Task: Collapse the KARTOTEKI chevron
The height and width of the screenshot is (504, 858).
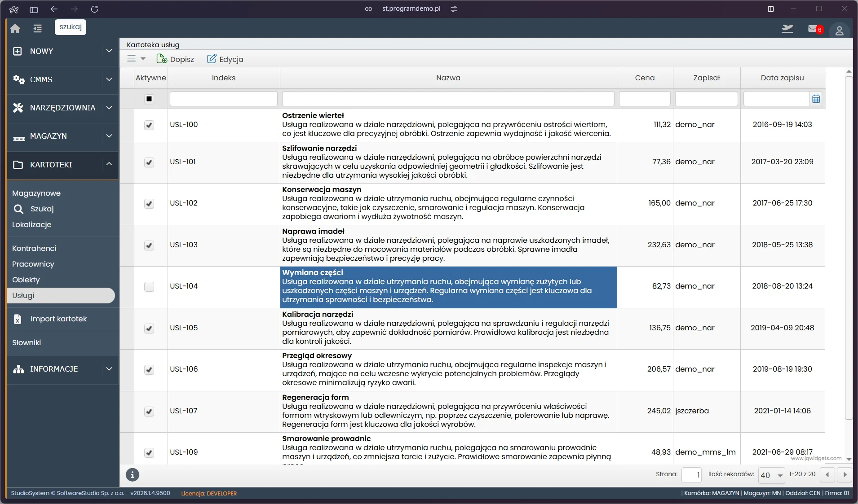Action: (x=109, y=164)
